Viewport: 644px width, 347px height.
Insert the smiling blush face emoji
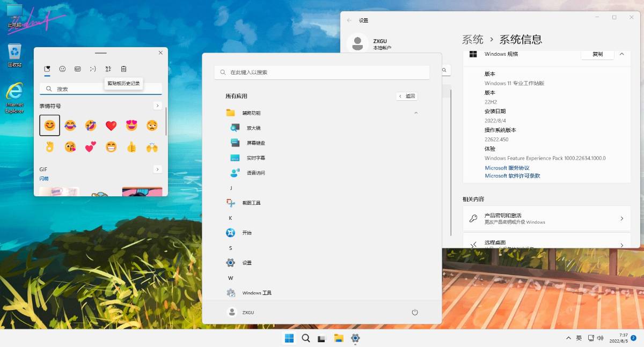click(49, 125)
